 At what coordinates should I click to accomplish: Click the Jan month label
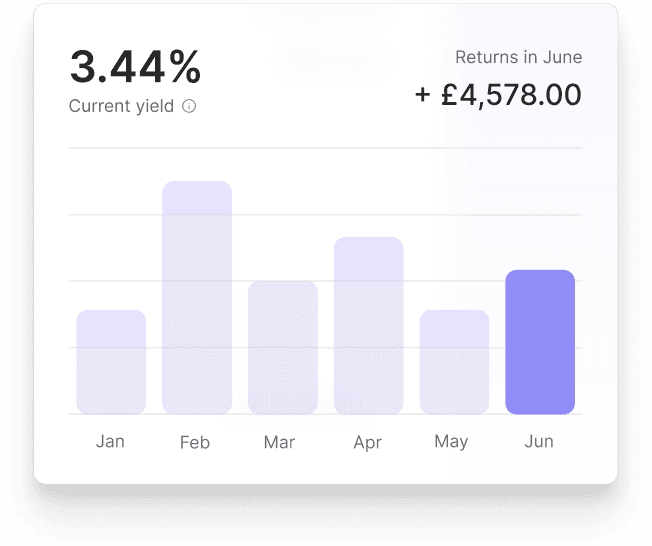click(x=110, y=441)
